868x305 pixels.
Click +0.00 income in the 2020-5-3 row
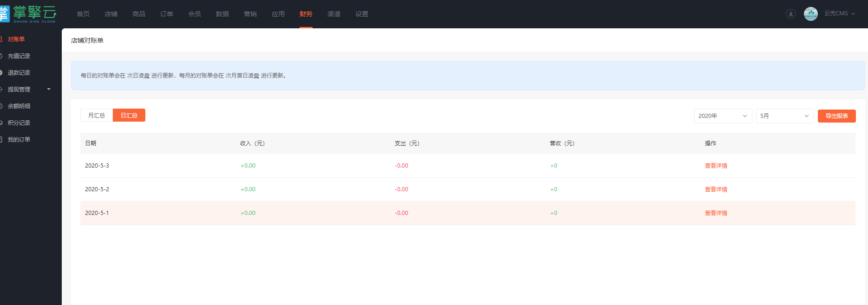[x=248, y=166]
